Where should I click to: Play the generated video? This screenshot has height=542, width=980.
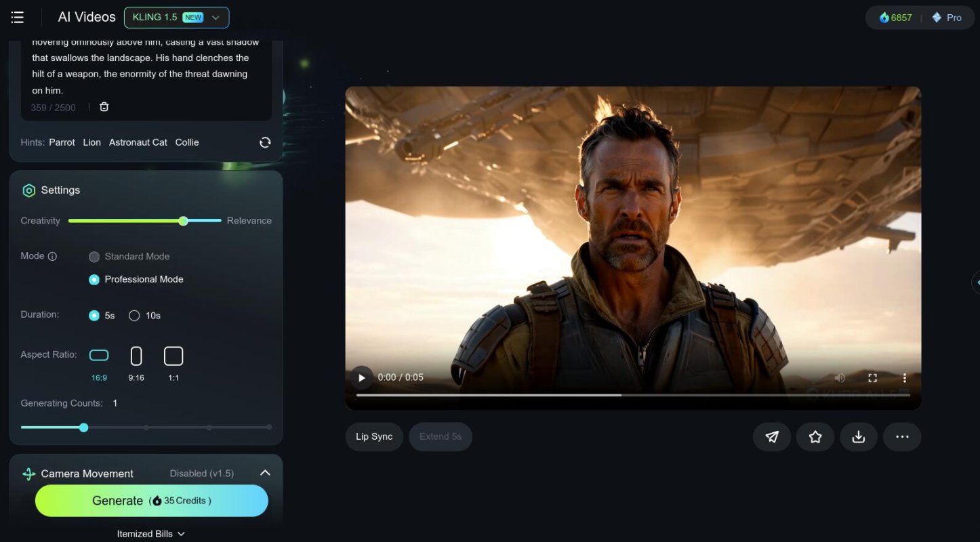pyautogui.click(x=361, y=378)
